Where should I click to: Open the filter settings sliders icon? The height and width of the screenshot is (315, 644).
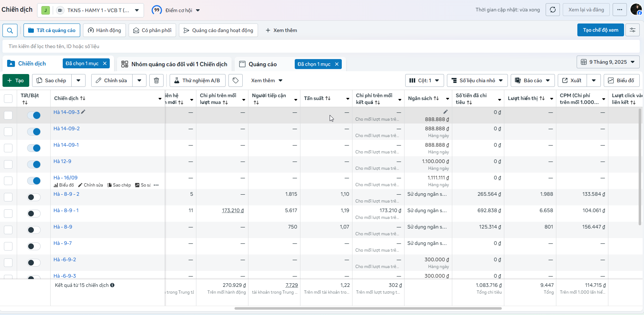click(633, 30)
